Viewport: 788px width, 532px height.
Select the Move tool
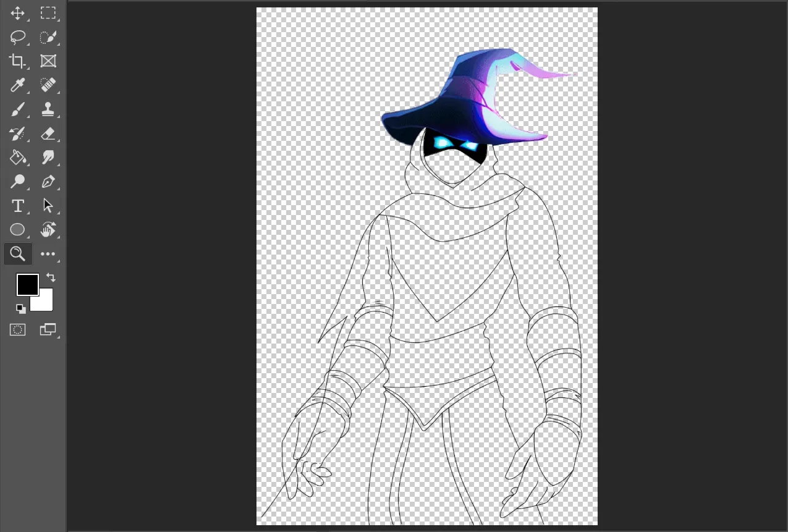tap(17, 13)
